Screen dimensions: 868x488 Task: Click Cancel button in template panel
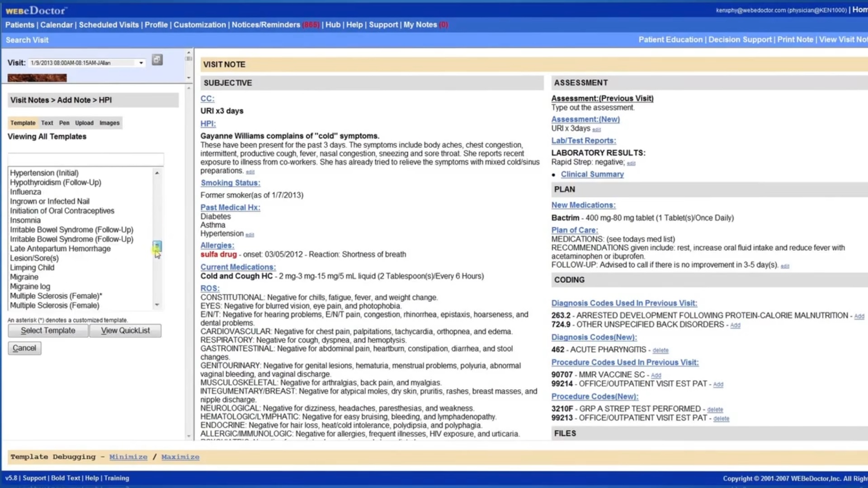24,347
